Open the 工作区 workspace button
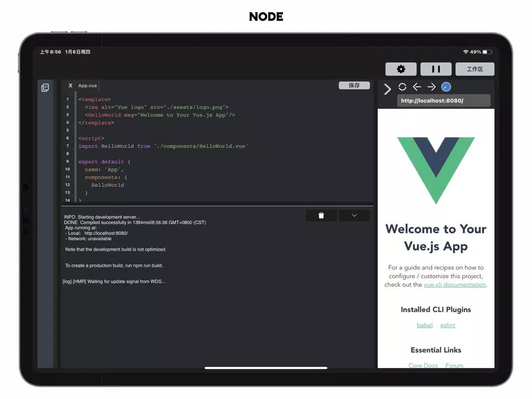 click(475, 69)
